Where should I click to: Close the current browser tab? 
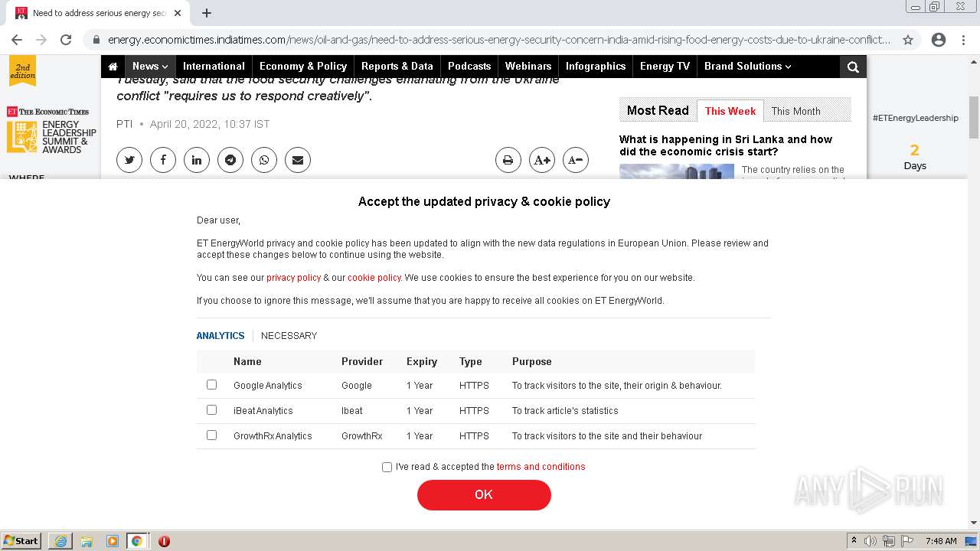click(178, 13)
